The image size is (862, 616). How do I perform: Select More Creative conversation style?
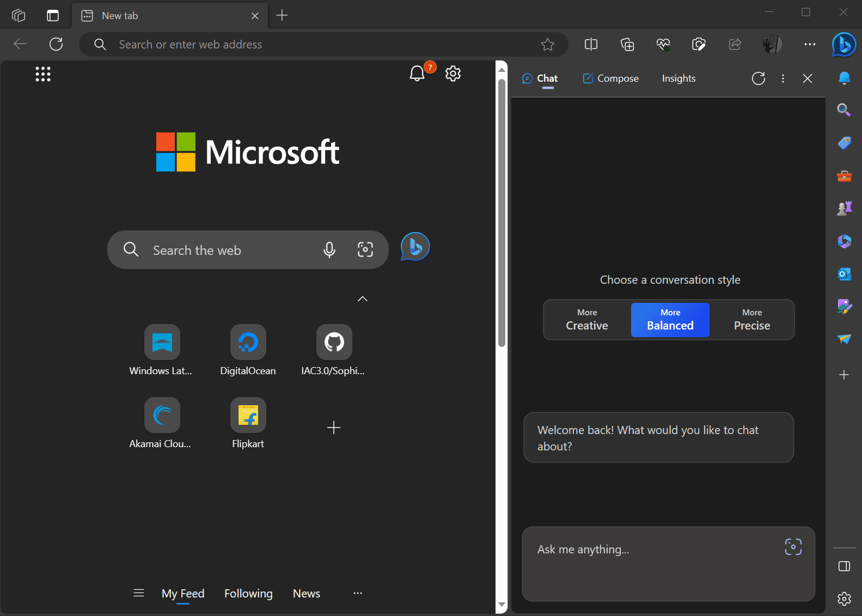tap(587, 320)
